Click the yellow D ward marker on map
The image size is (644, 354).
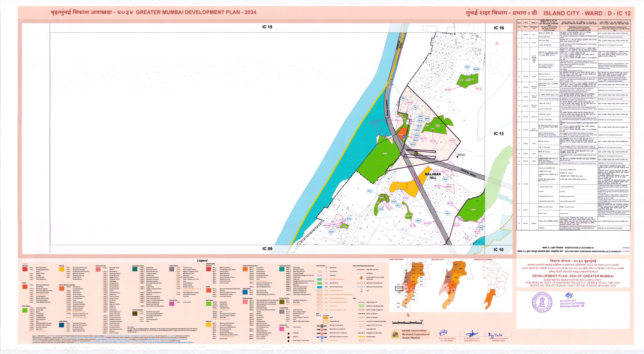(416, 153)
